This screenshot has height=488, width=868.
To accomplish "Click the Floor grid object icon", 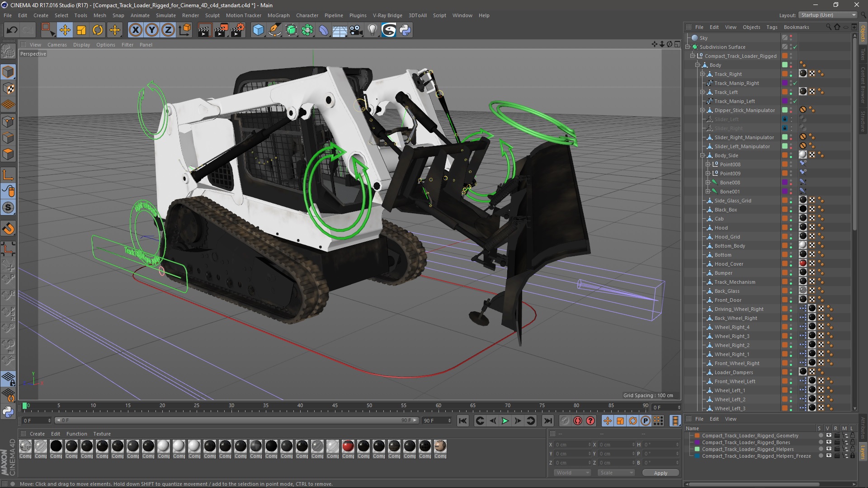I will [x=340, y=30].
